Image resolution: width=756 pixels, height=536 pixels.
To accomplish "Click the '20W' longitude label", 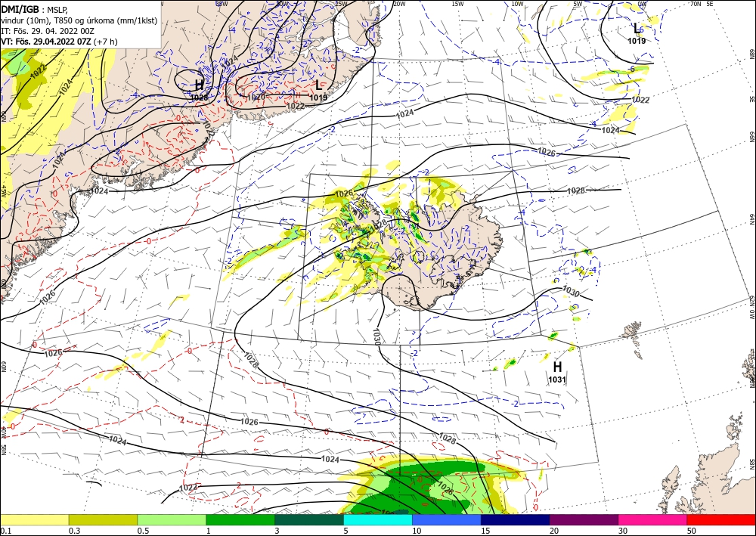I will (x=399, y=4).
